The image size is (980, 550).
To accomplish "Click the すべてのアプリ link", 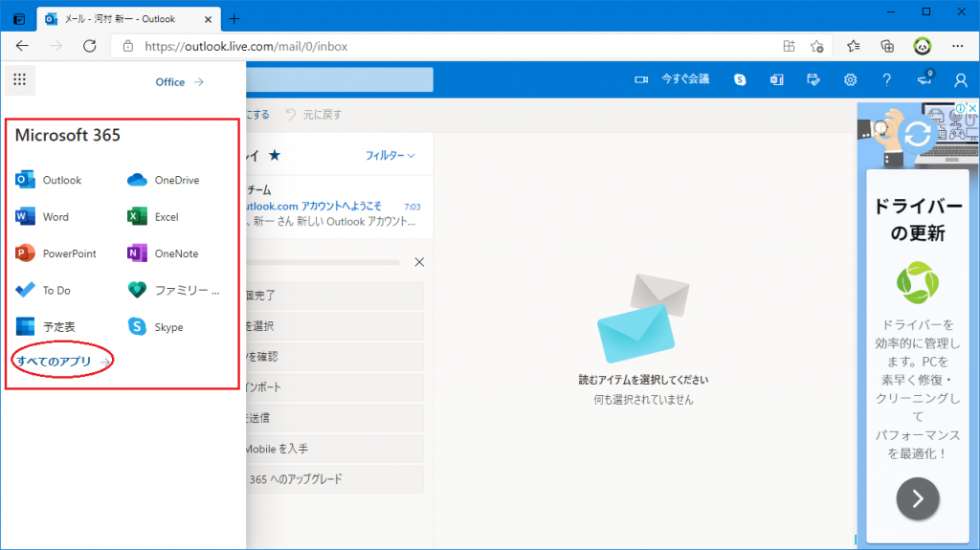I will 64,362.
